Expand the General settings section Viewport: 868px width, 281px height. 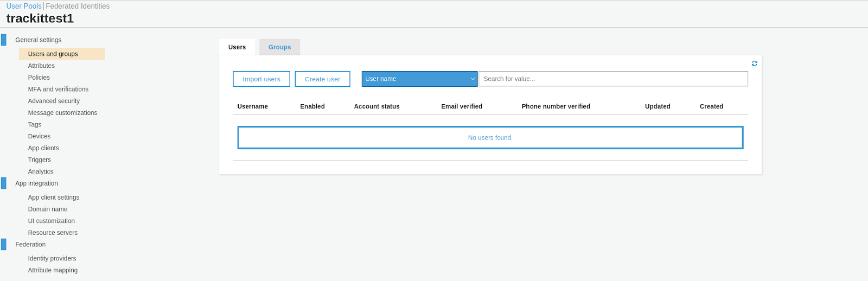click(38, 40)
